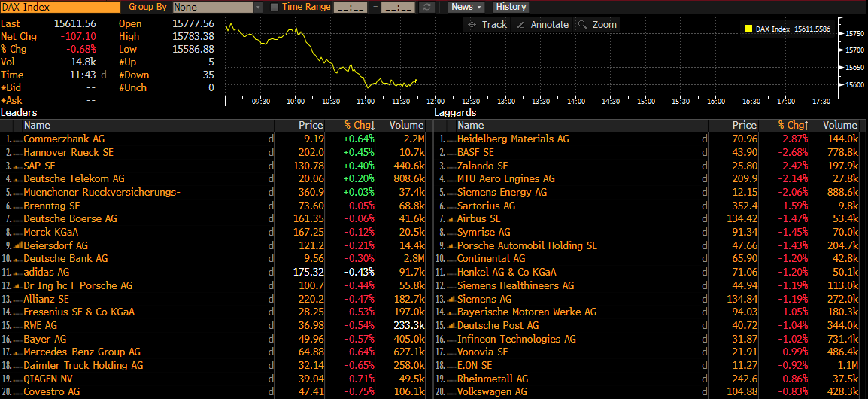868x399 pixels.
Task: Sort Leaders by Name column header
Action: coord(149,126)
